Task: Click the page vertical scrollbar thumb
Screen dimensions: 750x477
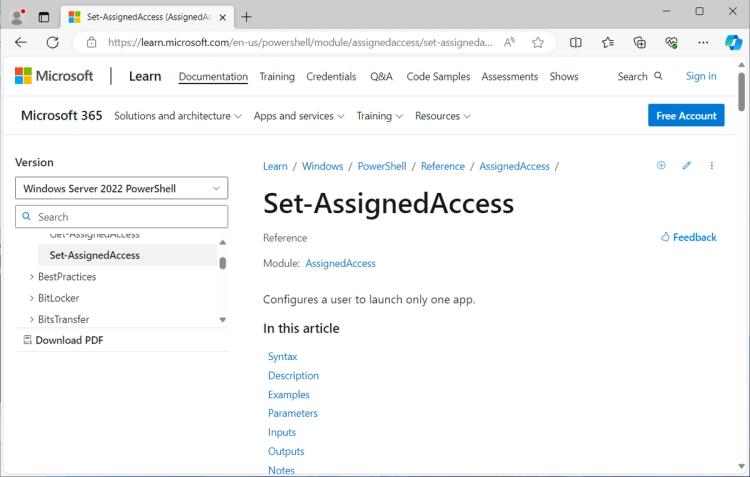Action: 741,91
